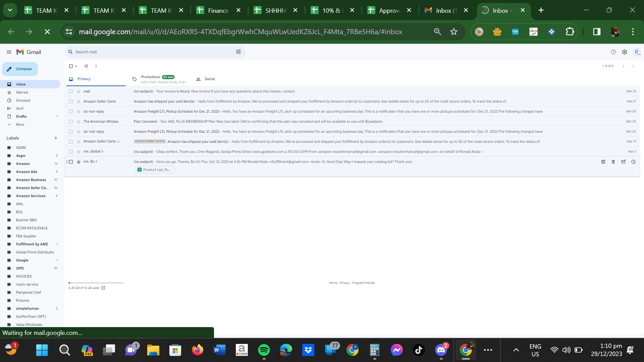Archive the 'me, Bo' email
644x362 pixels.
603,162
